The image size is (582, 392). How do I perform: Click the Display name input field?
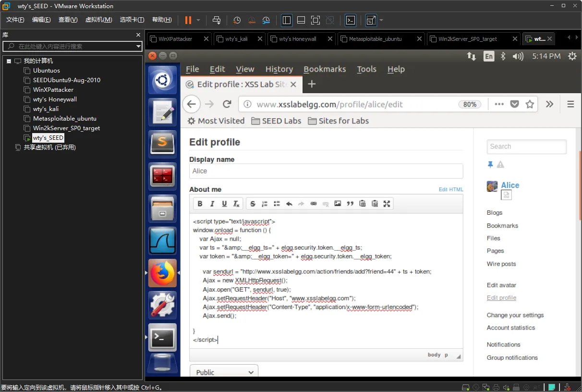(x=326, y=171)
